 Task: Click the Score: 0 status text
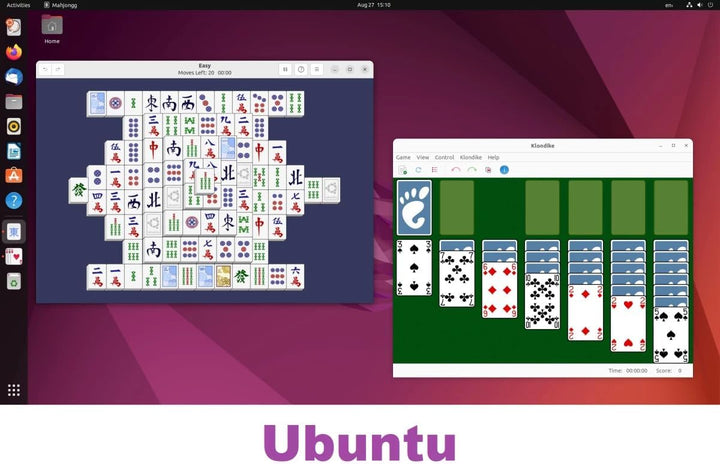tap(669, 370)
